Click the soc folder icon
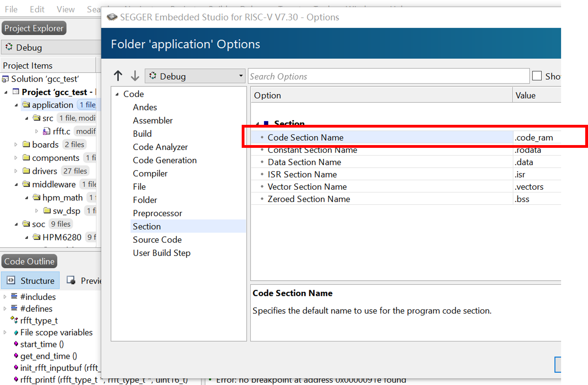Screen dimensions: 588x385 [x=26, y=224]
